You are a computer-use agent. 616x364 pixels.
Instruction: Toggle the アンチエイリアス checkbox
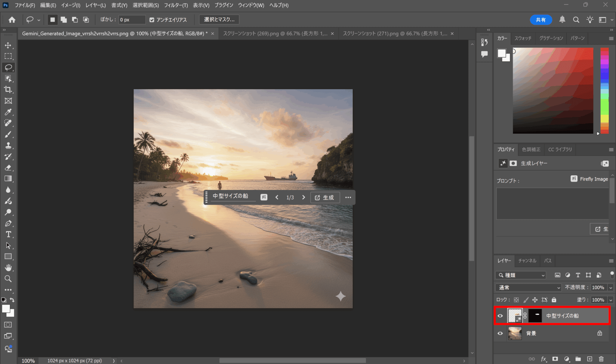pyautogui.click(x=152, y=20)
